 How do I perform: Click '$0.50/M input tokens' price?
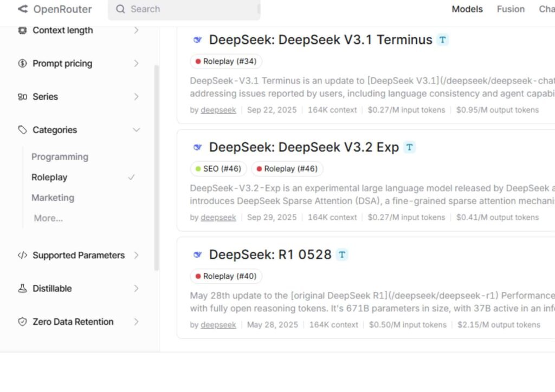[408, 325]
